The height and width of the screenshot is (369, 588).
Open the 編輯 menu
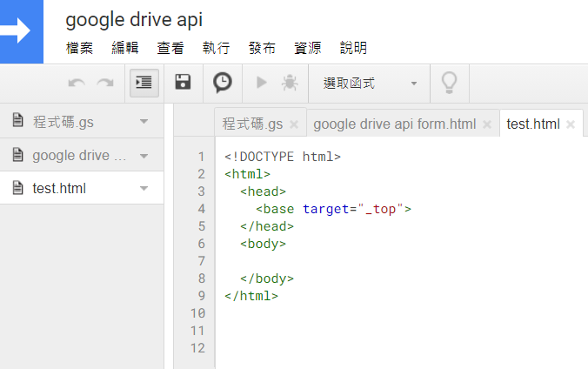(x=125, y=48)
